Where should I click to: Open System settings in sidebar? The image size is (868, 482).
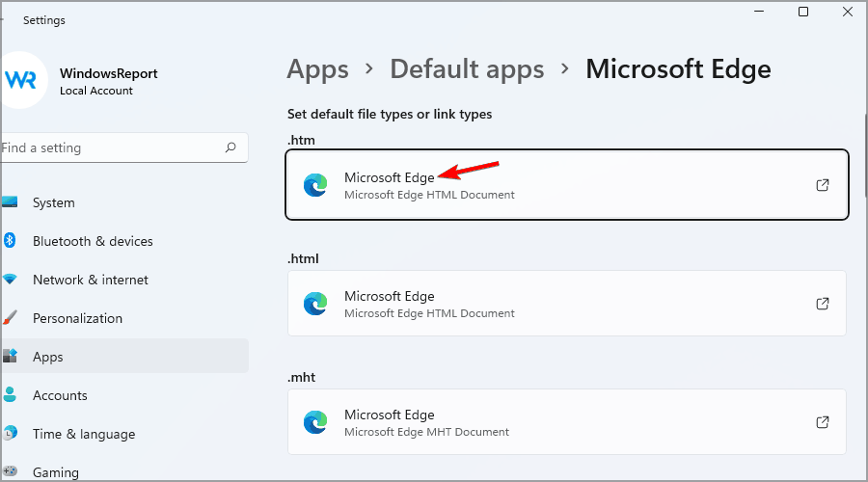tap(53, 202)
